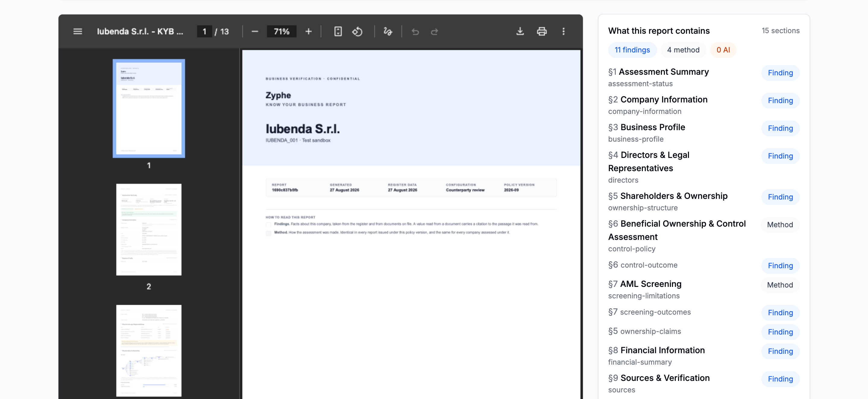Click Finding badge for ownership-claims

click(780, 331)
